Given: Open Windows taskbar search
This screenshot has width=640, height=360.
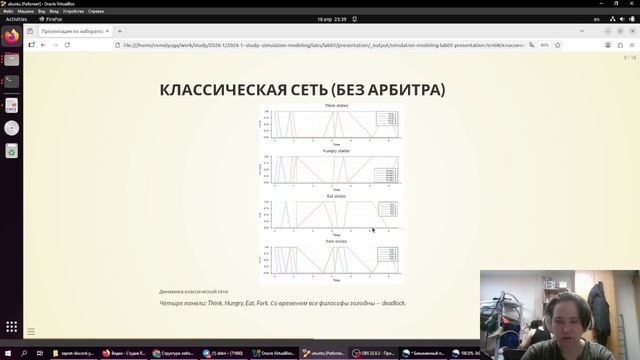Looking at the screenshot, I should point(24,353).
